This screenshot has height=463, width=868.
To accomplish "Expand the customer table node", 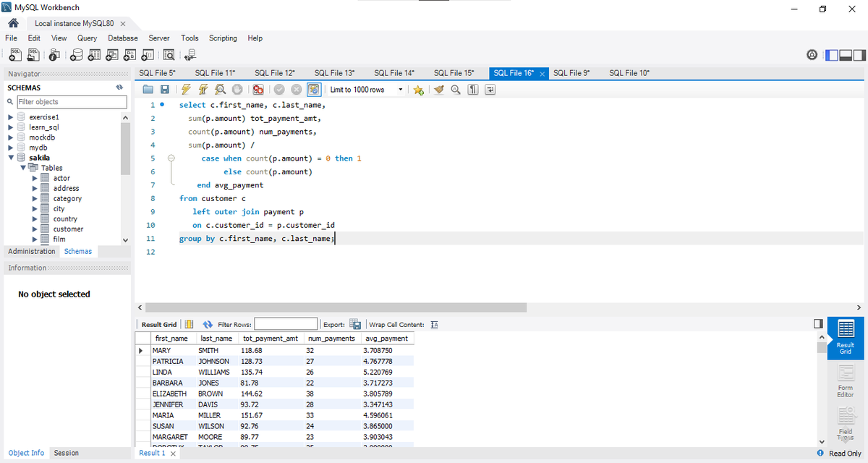I will coord(35,229).
